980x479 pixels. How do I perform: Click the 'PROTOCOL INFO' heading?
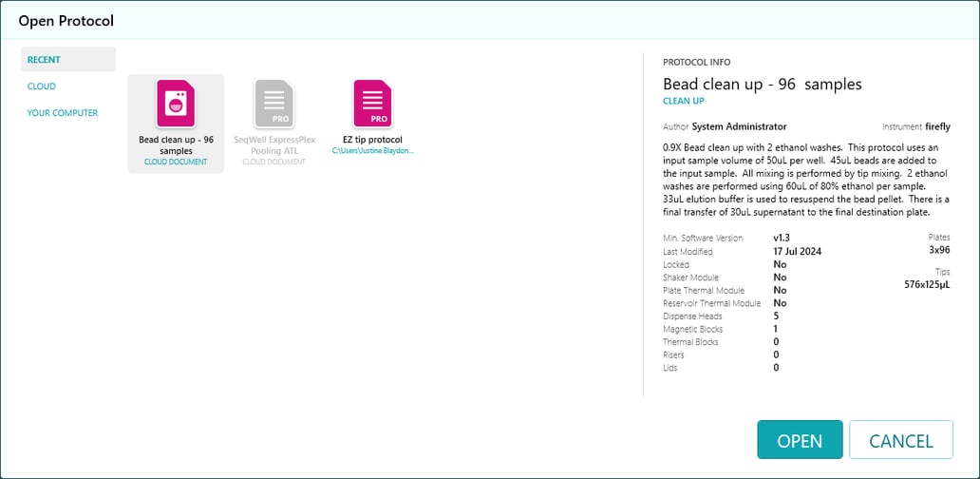[696, 62]
